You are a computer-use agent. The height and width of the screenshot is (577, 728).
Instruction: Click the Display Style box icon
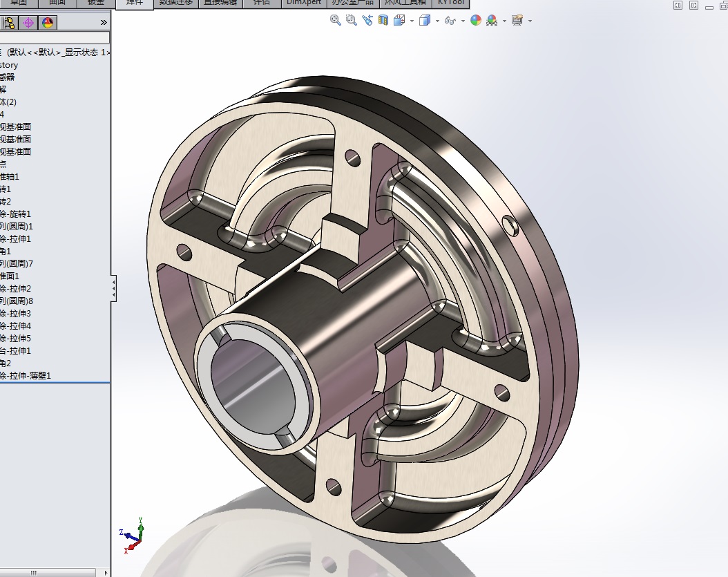[424, 20]
